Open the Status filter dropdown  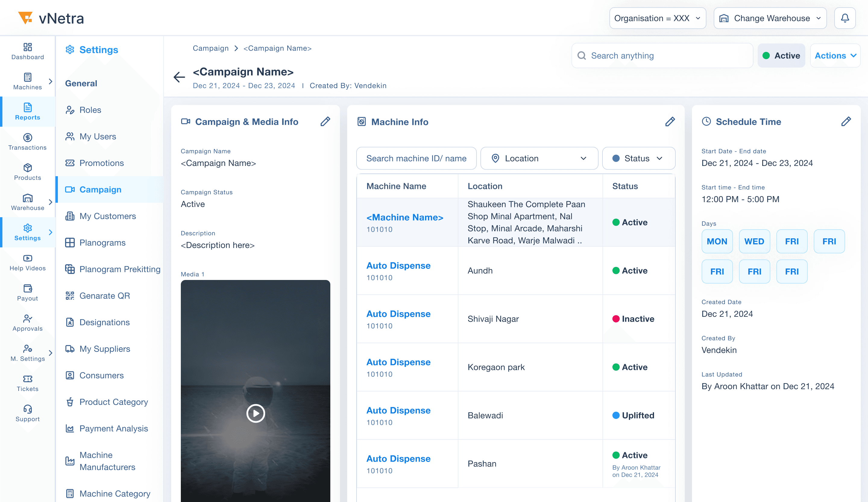coord(638,158)
